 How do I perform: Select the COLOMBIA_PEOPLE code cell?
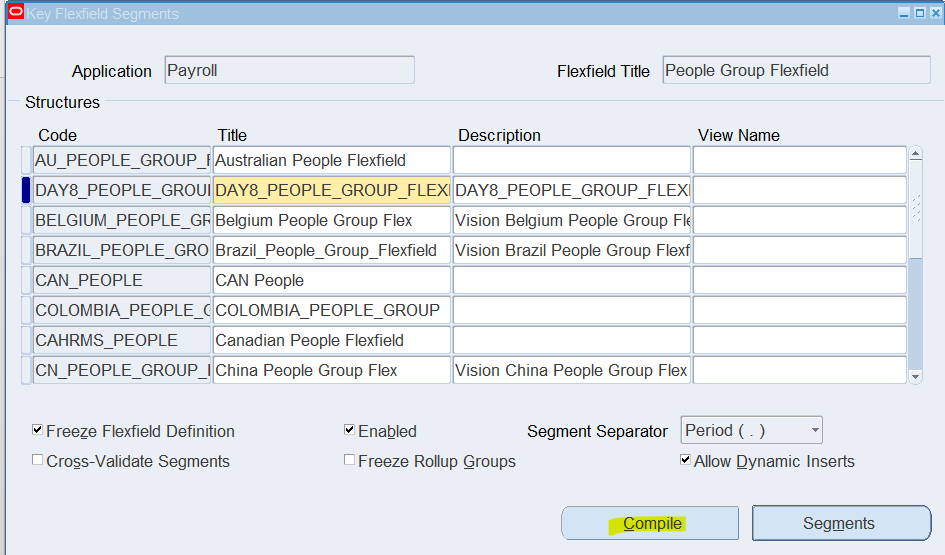122,310
